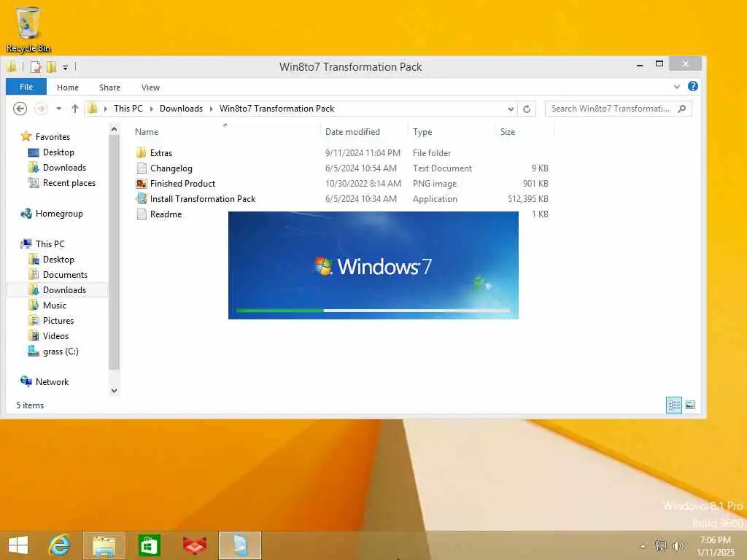Open the volume speaker tray icon
This screenshot has height=560, width=747.
(x=678, y=545)
